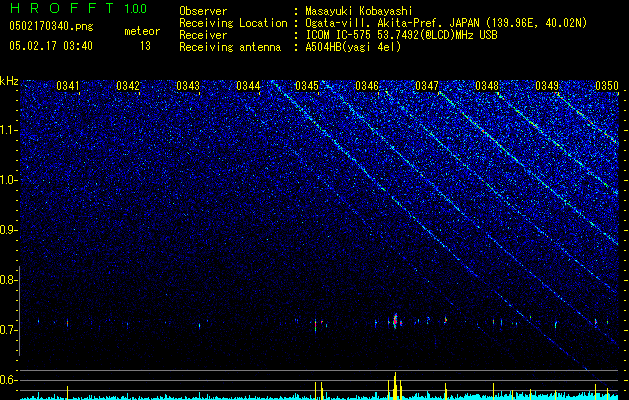Click the 1.1 kHz axis label
Screen dimensions: 629x400
click(9, 130)
